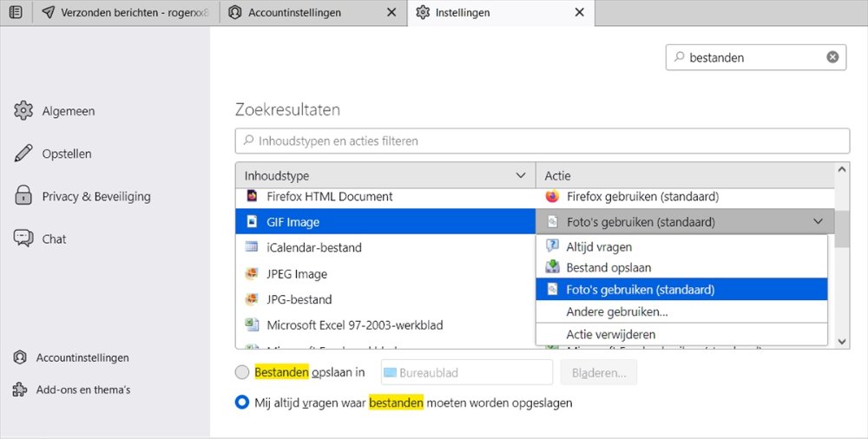The width and height of the screenshot is (868, 439).
Task: Click the Opstellen pencil icon
Action: coord(23,154)
